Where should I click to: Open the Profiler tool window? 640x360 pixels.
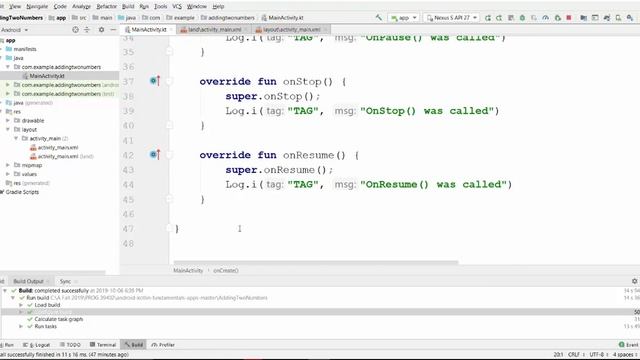click(163, 344)
